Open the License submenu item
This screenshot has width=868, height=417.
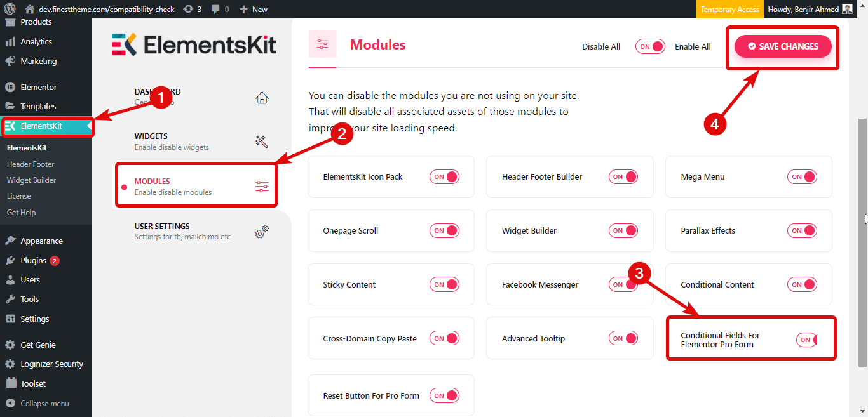pos(19,196)
